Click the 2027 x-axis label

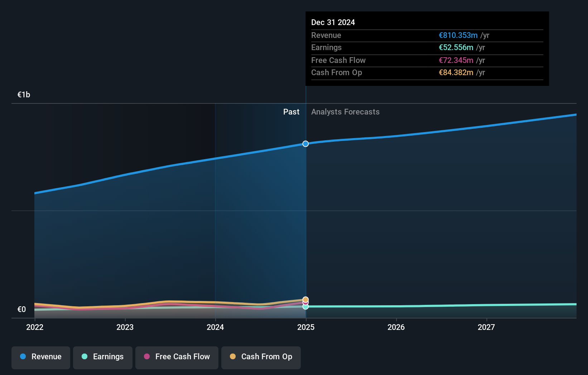coord(486,327)
